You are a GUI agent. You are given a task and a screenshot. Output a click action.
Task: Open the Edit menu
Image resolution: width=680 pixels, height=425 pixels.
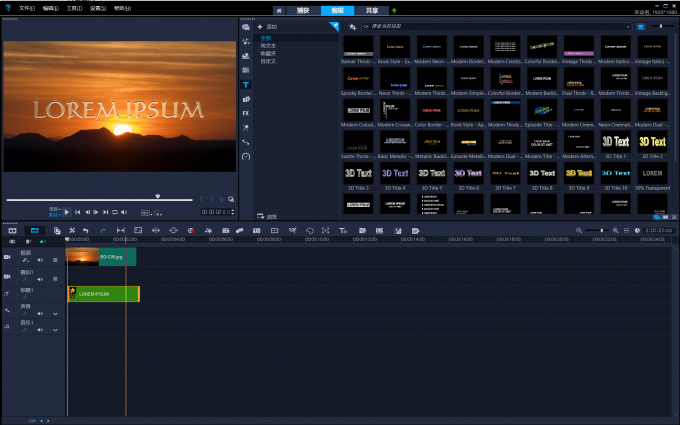(51, 8)
